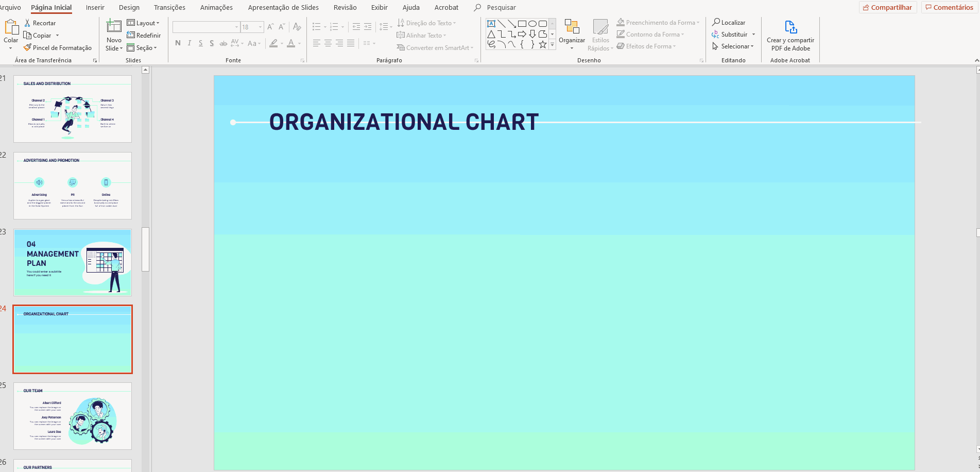
Task: Select the down arrow shape
Action: click(532, 34)
